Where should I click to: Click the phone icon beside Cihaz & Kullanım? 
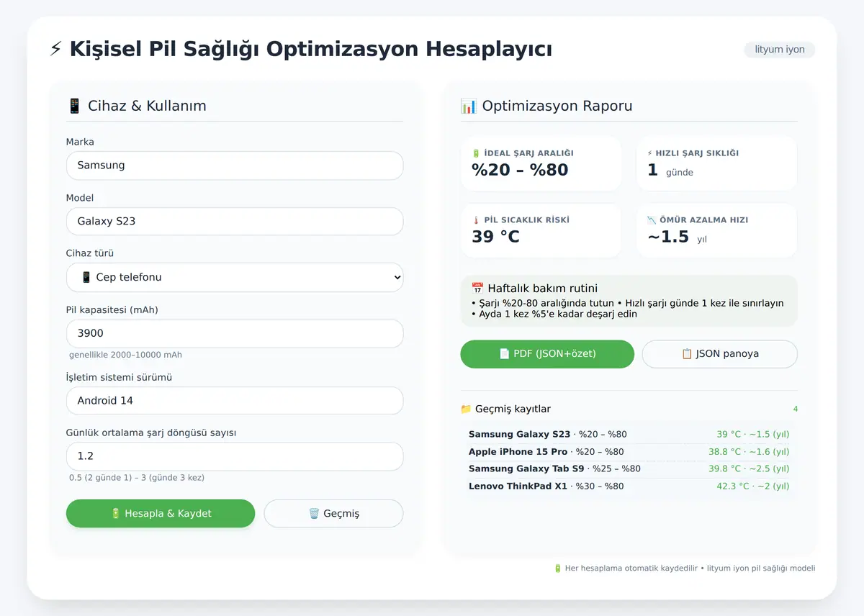(x=74, y=106)
